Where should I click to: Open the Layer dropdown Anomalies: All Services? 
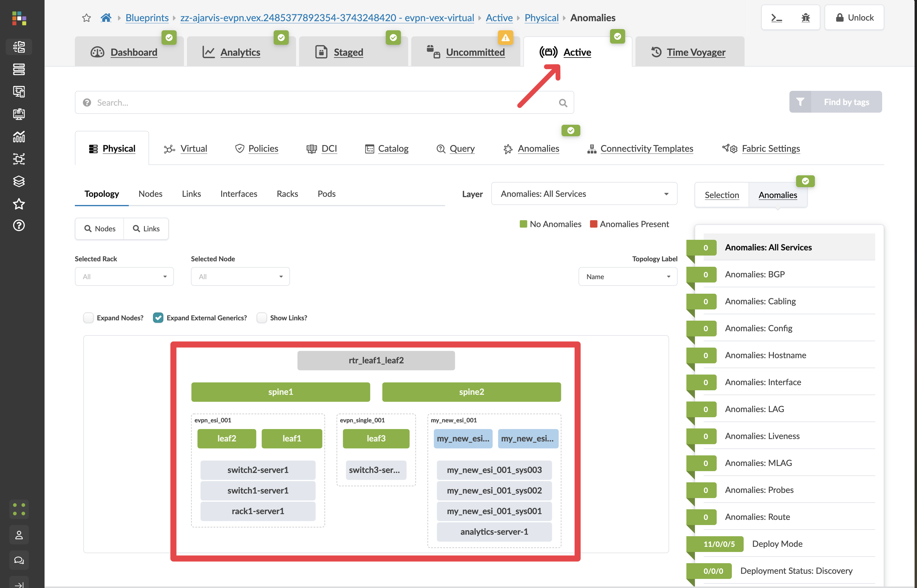[584, 194]
